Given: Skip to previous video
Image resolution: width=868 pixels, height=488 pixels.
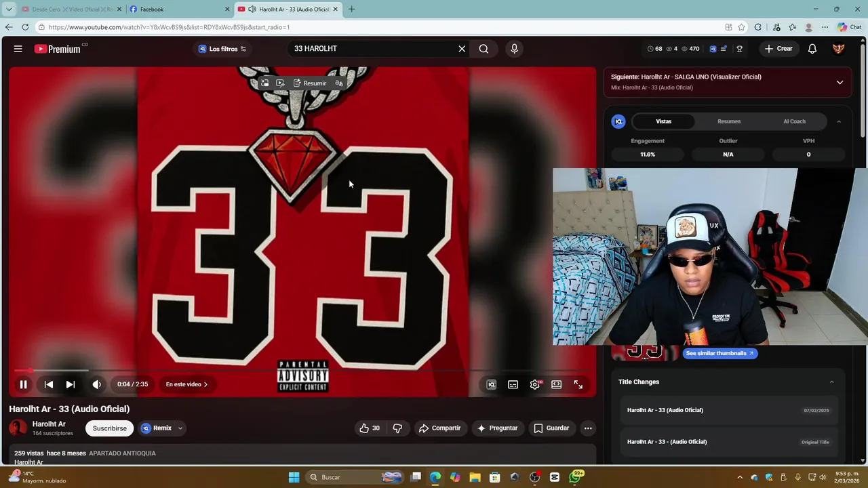Looking at the screenshot, I should pos(49,384).
